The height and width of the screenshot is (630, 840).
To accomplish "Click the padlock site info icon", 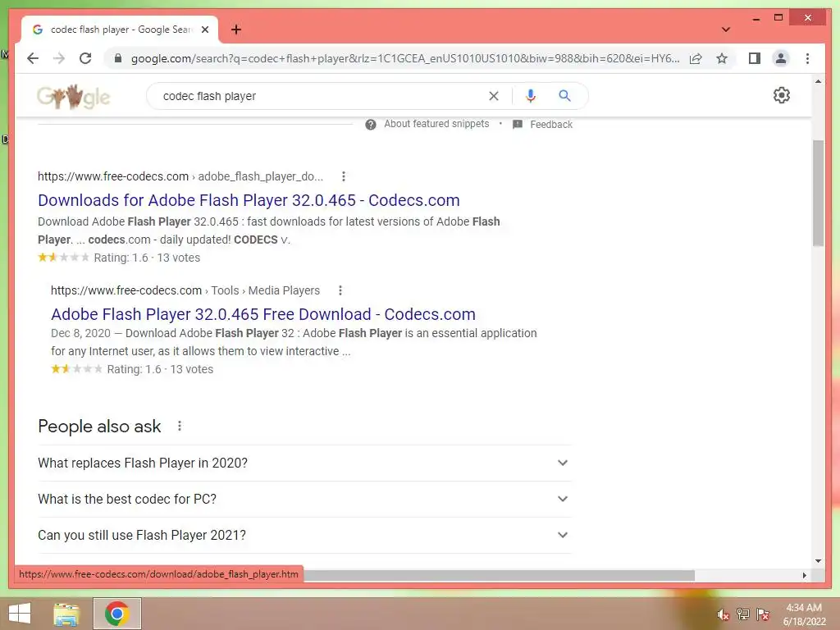I will pyautogui.click(x=118, y=58).
